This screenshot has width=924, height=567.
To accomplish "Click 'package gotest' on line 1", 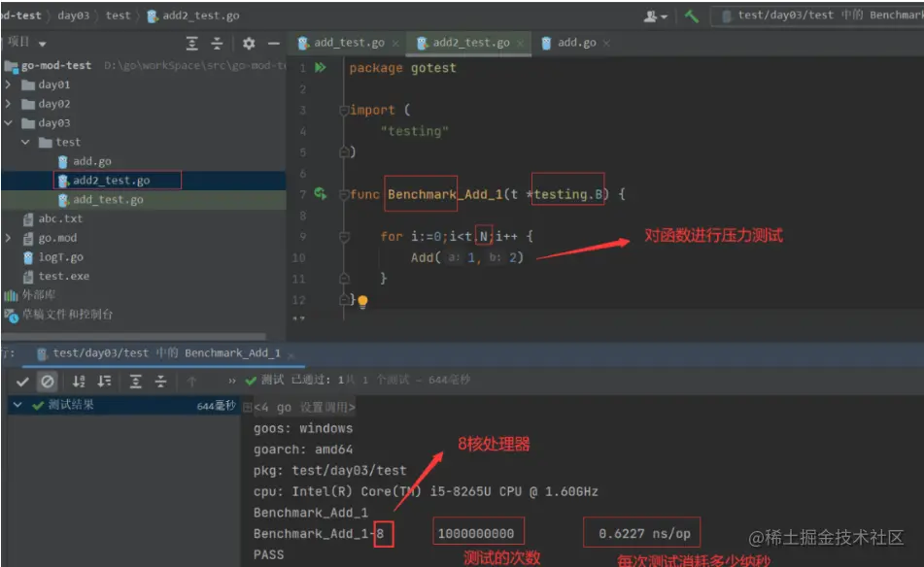I will pyautogui.click(x=402, y=68).
